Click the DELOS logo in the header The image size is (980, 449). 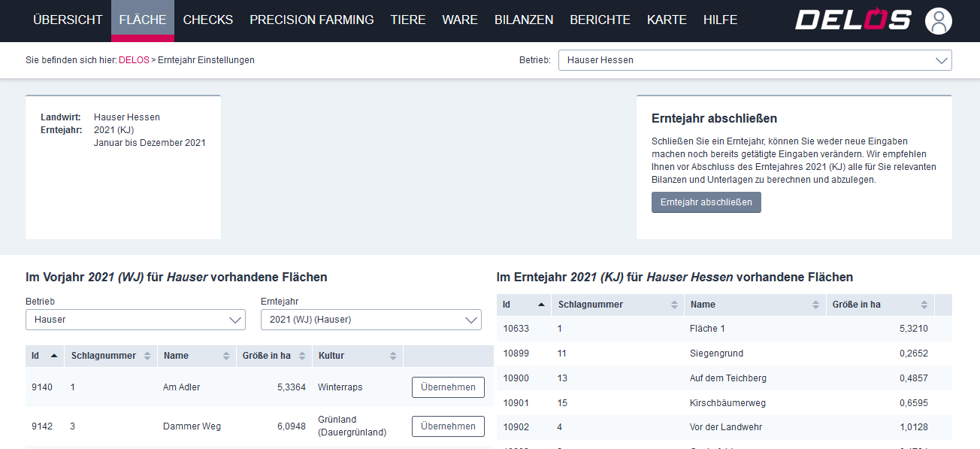click(x=853, y=20)
